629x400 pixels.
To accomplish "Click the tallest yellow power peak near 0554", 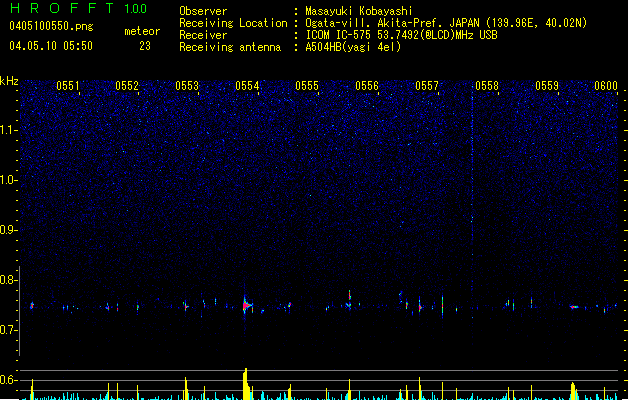I will [x=246, y=384].
